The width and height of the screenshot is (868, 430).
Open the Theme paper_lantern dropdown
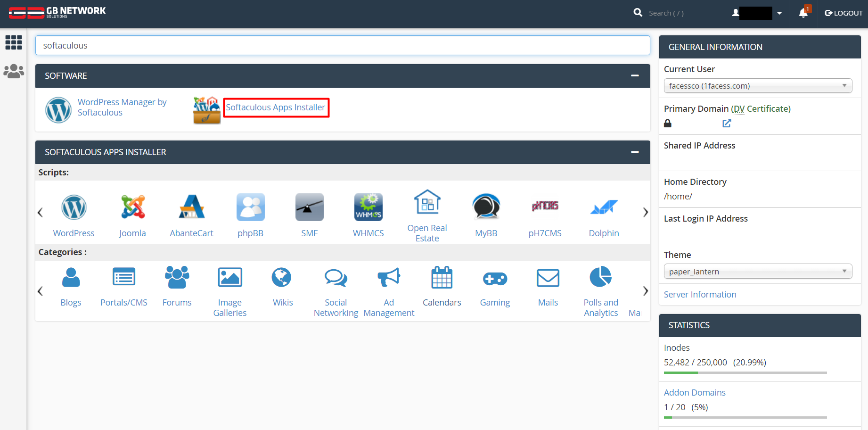[758, 272]
